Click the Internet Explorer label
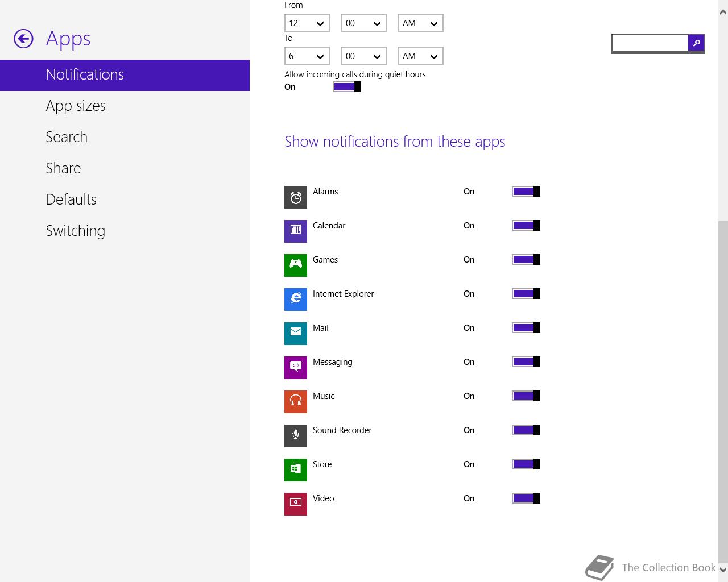The width and height of the screenshot is (728, 582). [343, 294]
